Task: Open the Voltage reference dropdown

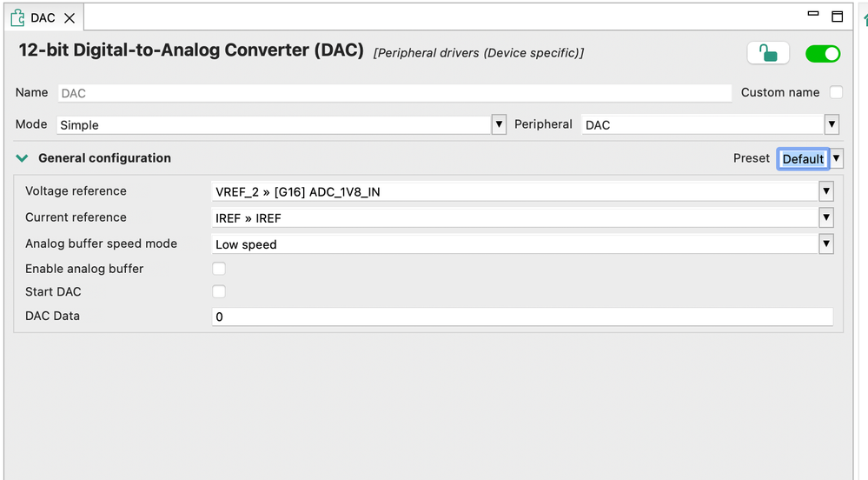Action: (x=825, y=191)
